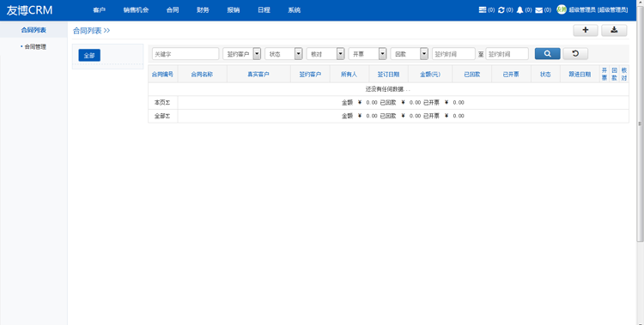Open the 开票 filter dropdown

click(x=368, y=54)
